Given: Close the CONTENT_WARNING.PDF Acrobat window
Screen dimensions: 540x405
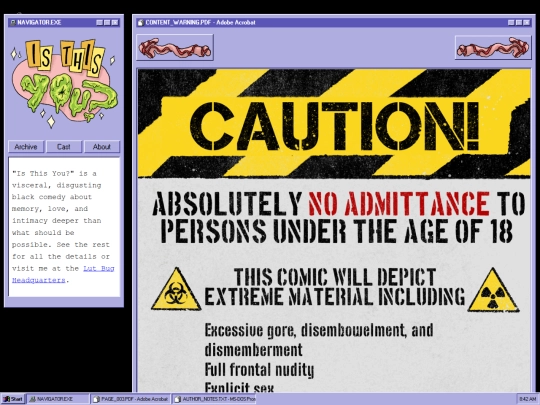Looking at the screenshot, I should tap(527, 22).
